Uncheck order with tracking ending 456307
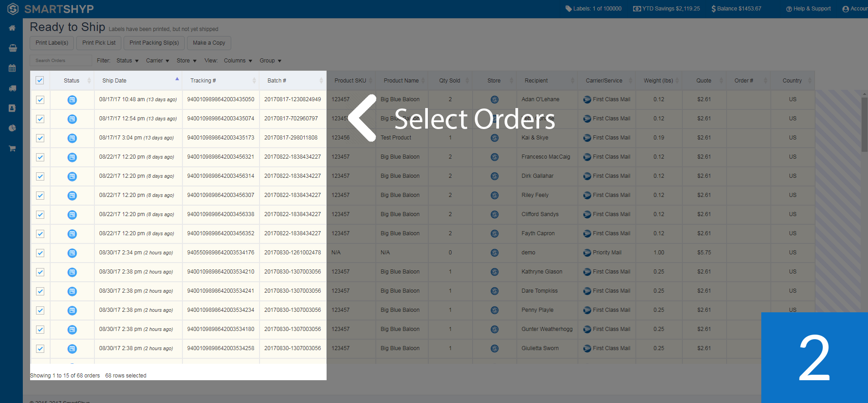Image resolution: width=868 pixels, height=403 pixels. tap(40, 196)
